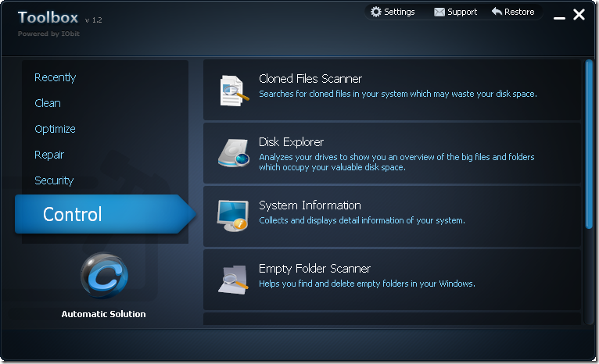
Task: Select the Optimize category
Action: (x=55, y=129)
